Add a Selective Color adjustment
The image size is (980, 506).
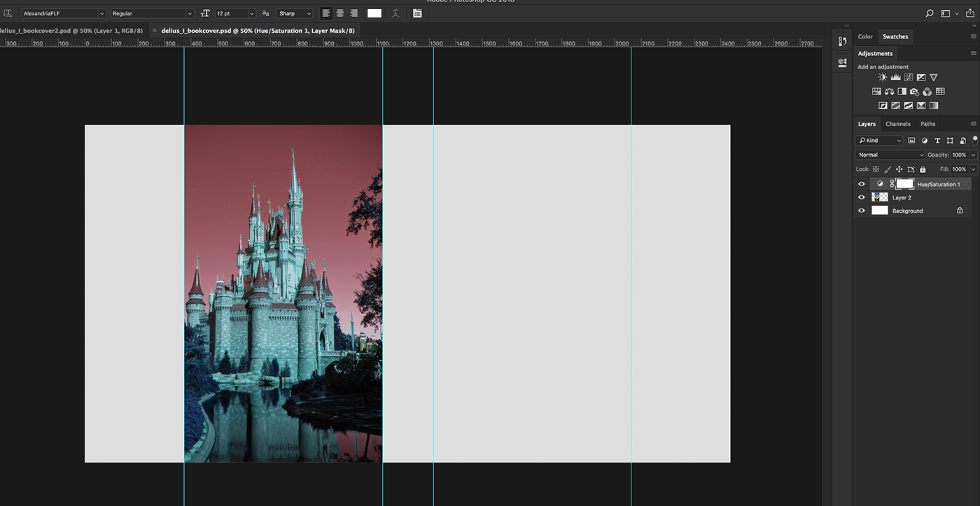coord(921,106)
